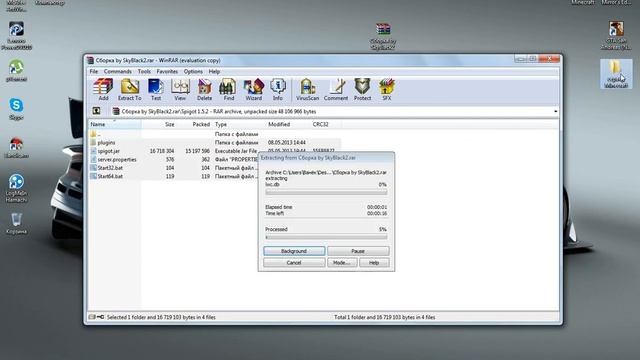This screenshot has width=640, height=360.
Task: Click the Background button in the extract dialog
Action: click(294, 251)
